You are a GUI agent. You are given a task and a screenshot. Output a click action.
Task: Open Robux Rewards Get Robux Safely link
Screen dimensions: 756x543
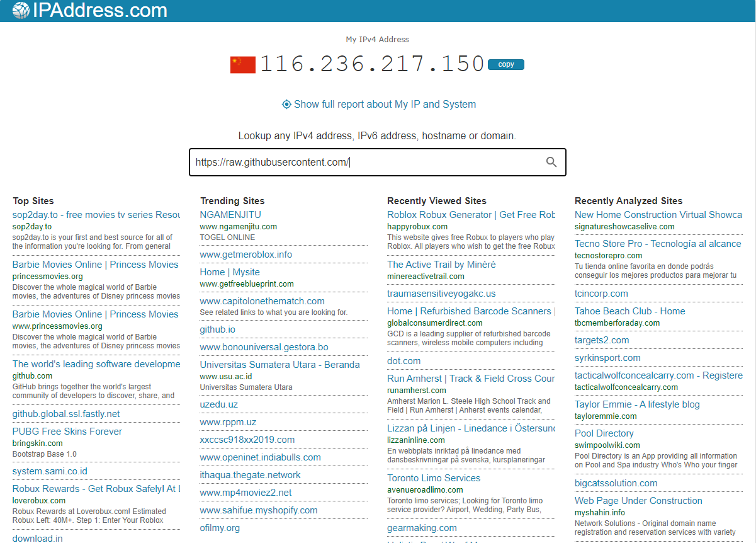tap(96, 489)
